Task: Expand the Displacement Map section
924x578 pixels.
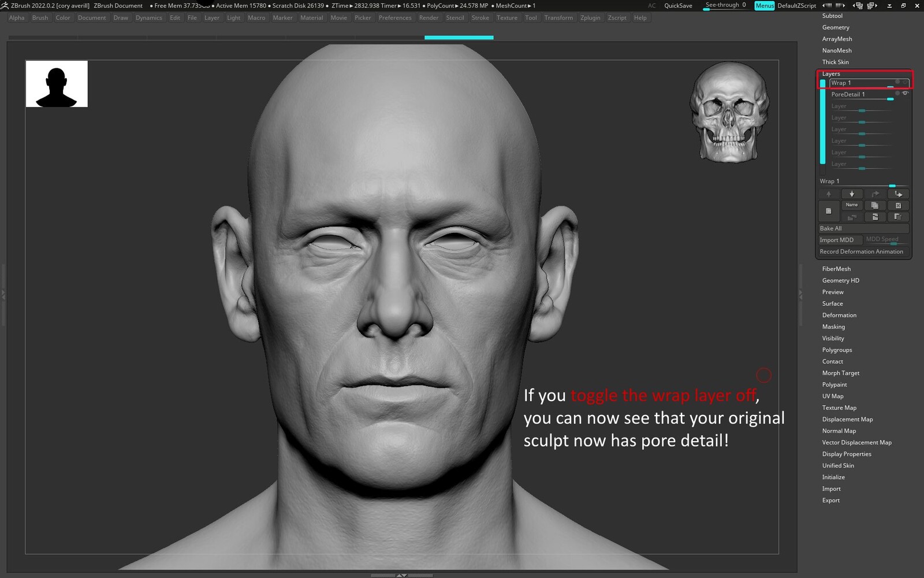Action: pos(847,420)
